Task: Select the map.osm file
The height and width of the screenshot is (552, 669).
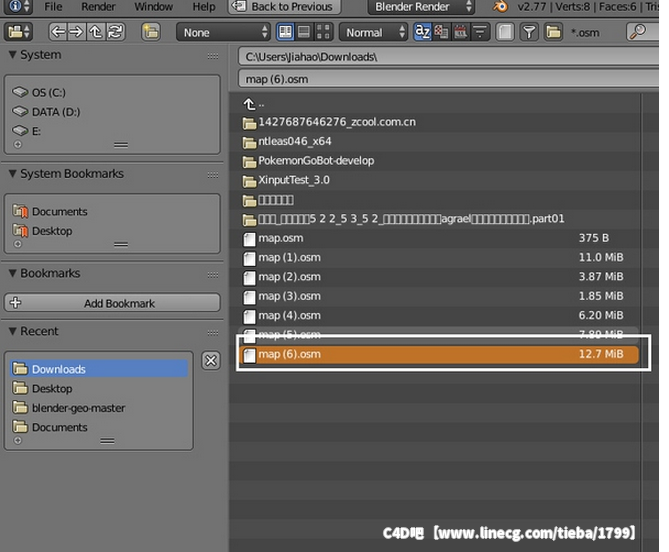Action: [x=439, y=238]
